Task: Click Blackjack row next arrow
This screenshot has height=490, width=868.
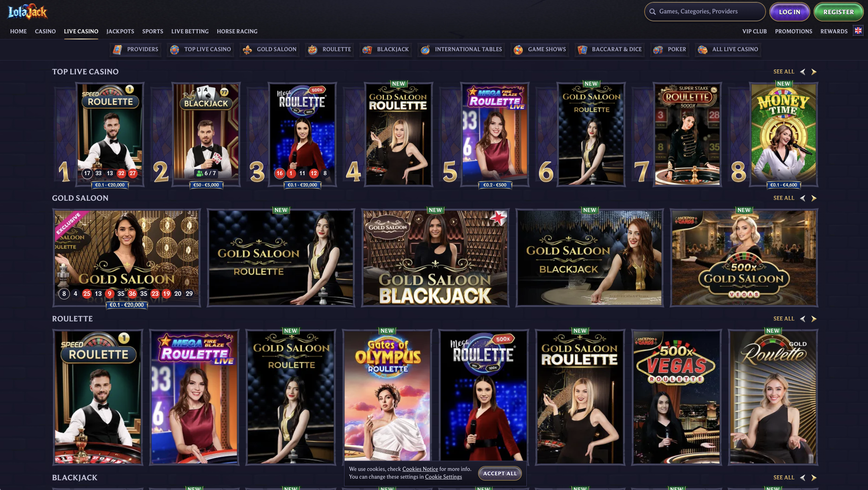Action: 814,478
